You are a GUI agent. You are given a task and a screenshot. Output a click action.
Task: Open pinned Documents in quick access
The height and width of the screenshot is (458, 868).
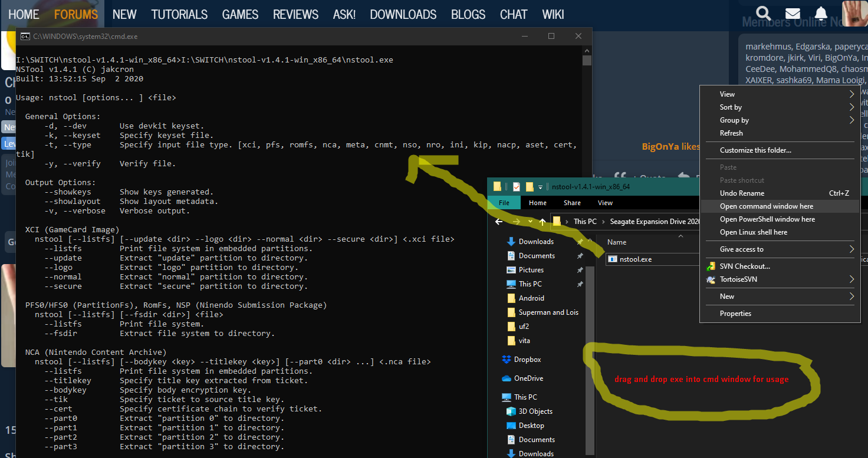coord(537,256)
